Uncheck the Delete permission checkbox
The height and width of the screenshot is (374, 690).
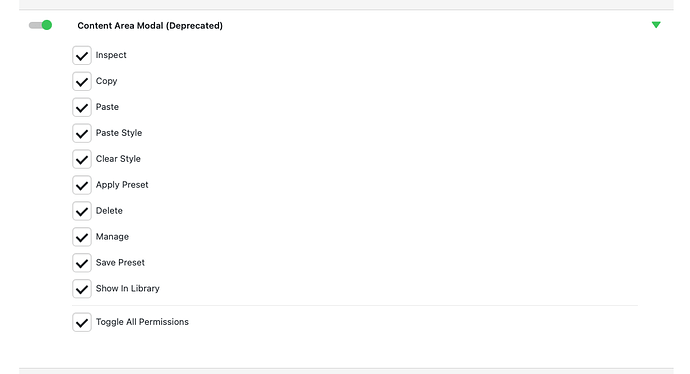point(82,211)
